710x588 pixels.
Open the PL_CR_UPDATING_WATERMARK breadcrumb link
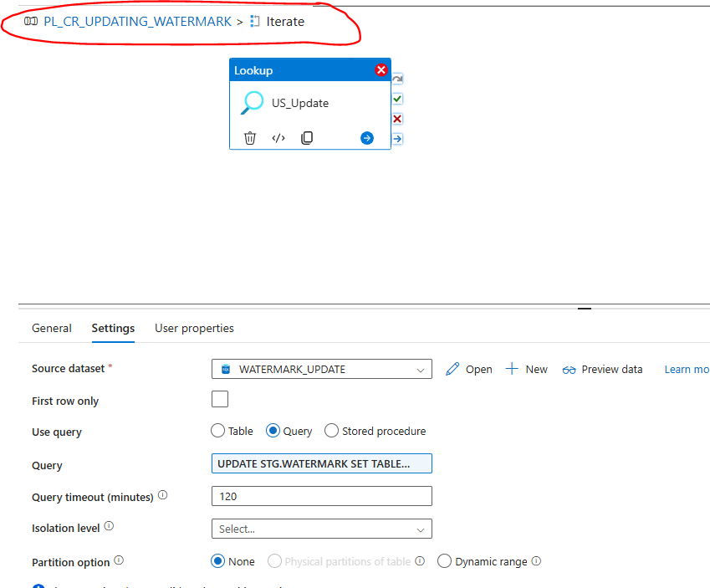click(x=137, y=21)
